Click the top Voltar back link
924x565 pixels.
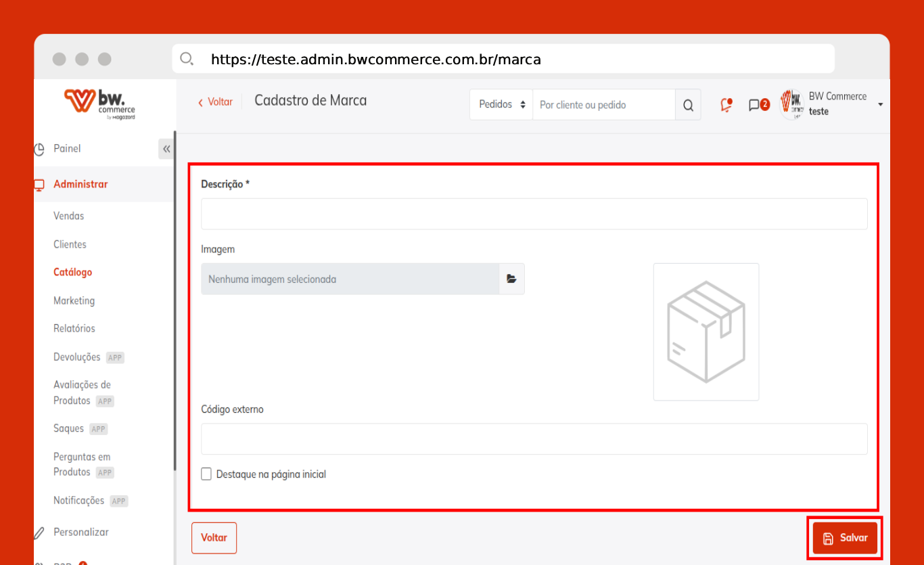click(x=215, y=101)
